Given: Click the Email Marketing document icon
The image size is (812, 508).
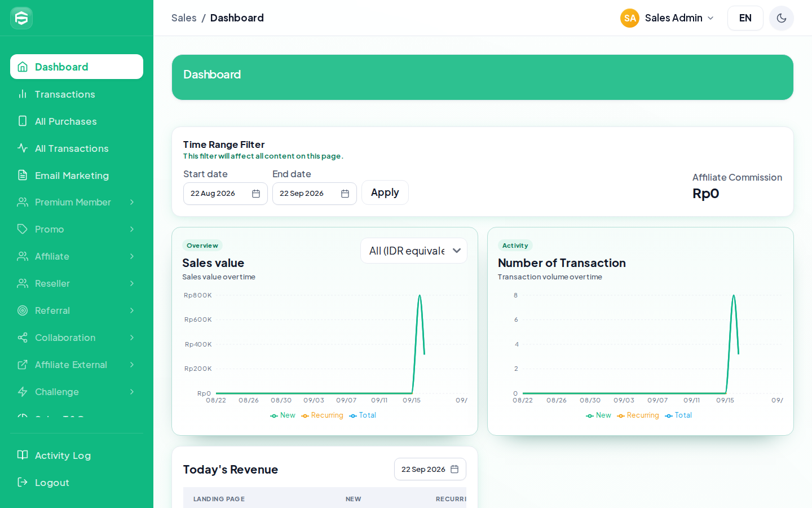Looking at the screenshot, I should pyautogui.click(x=23, y=175).
